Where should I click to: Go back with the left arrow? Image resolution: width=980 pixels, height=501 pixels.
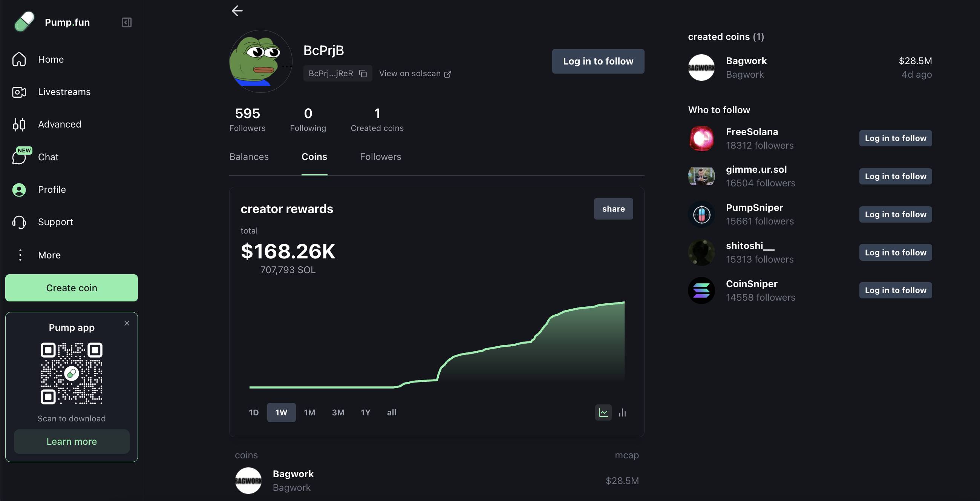(x=237, y=11)
